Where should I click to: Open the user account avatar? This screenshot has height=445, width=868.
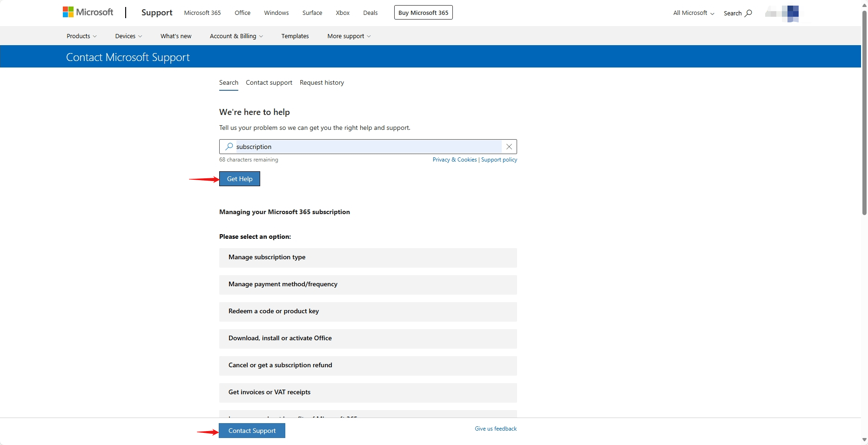click(782, 13)
